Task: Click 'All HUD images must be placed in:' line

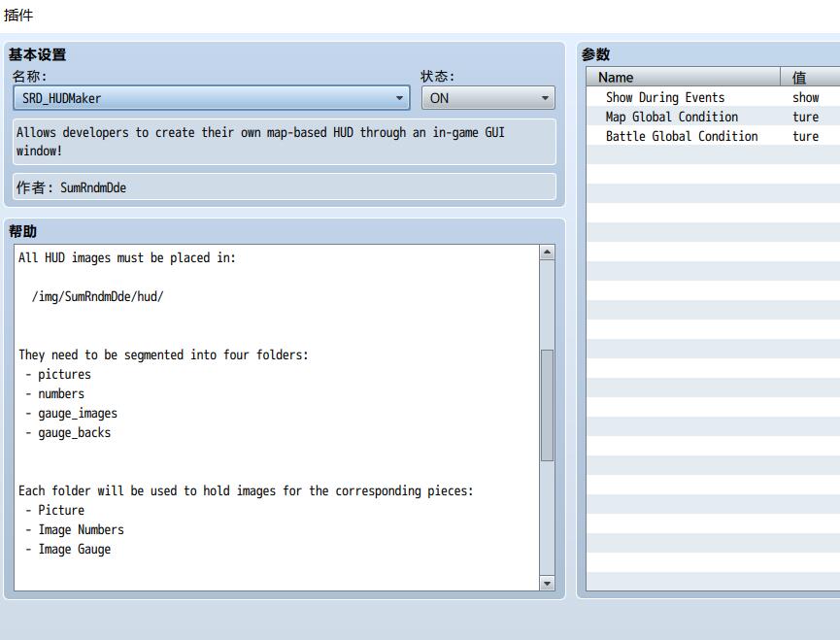Action: (127, 257)
